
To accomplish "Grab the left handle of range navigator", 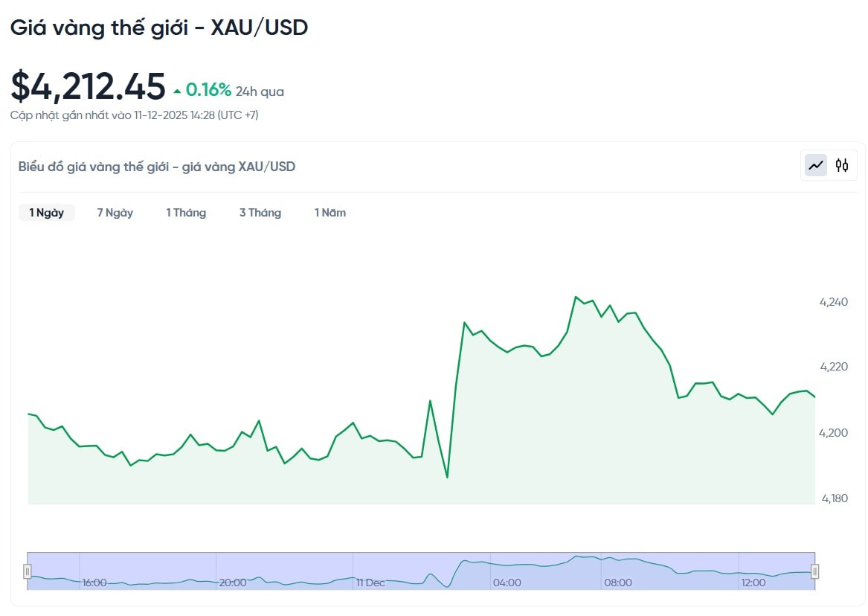I will [x=28, y=571].
